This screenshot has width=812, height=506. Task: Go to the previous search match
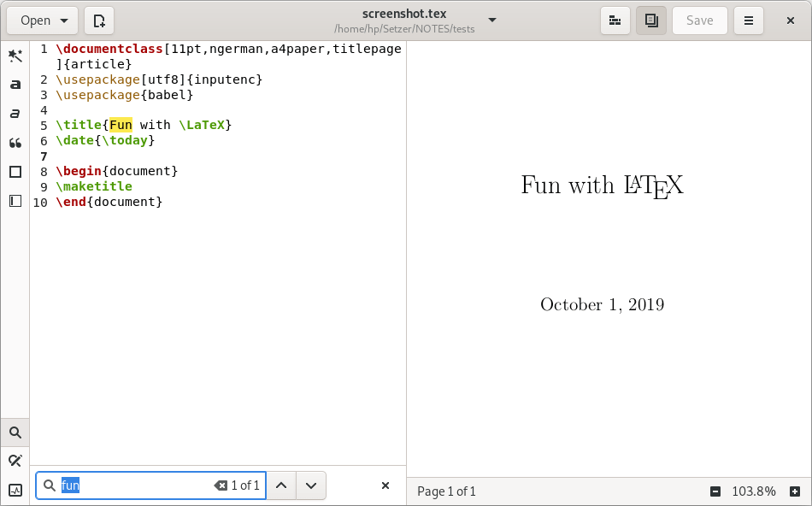pos(281,485)
